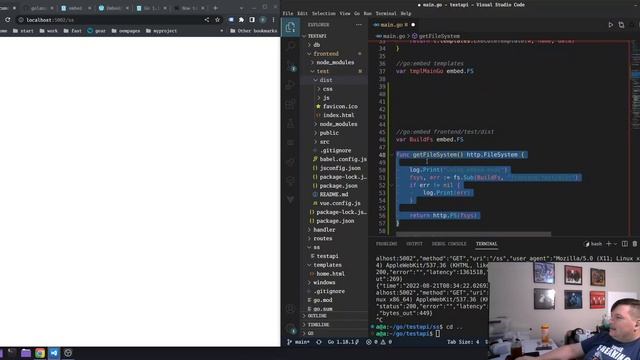Click Tab Size: 4 in status bar
This screenshot has width=640, height=360.
(463, 342)
